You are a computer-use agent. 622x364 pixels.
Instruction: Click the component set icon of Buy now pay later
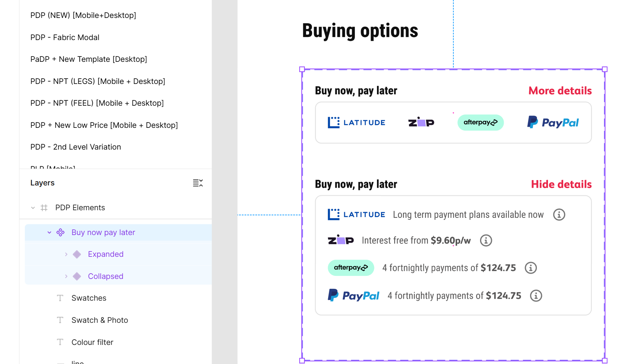point(60,232)
